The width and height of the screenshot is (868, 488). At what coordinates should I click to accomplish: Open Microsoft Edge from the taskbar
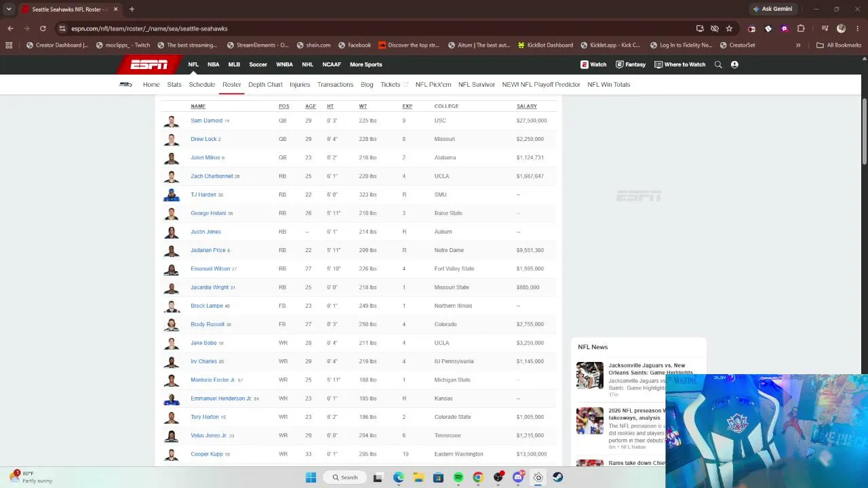pyautogui.click(x=399, y=477)
